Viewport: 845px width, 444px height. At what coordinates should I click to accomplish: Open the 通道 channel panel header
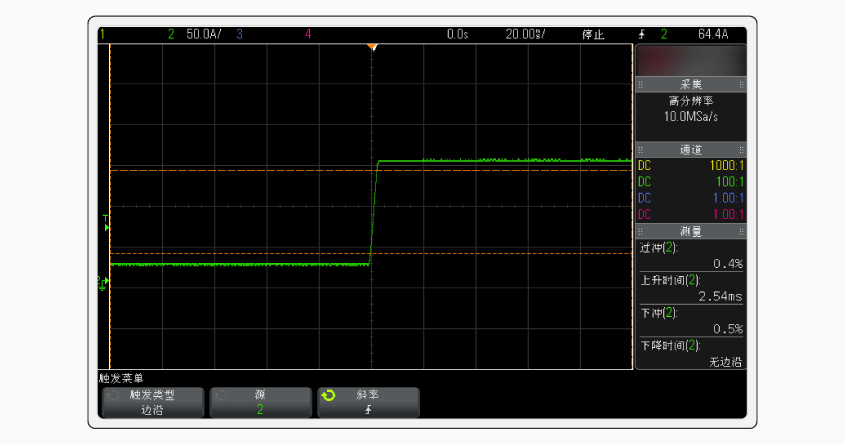(x=691, y=150)
